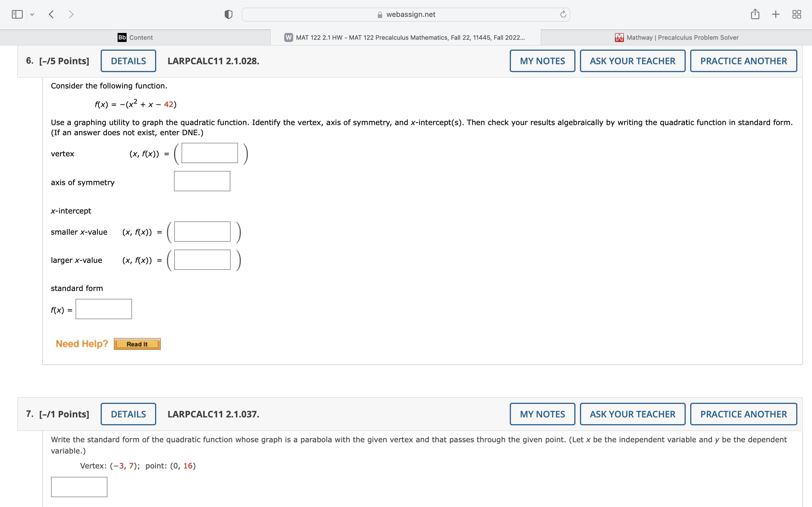Switch to the Blackboard Content tab
The image size is (812, 507).
coord(135,37)
